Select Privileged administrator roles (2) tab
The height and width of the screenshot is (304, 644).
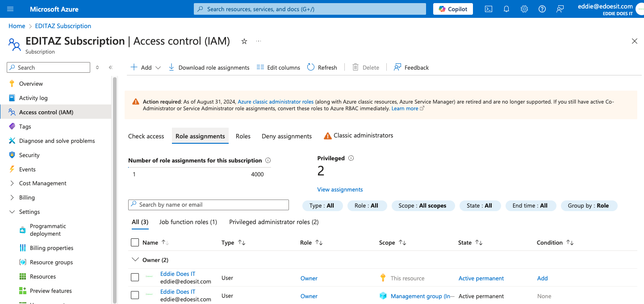click(274, 222)
